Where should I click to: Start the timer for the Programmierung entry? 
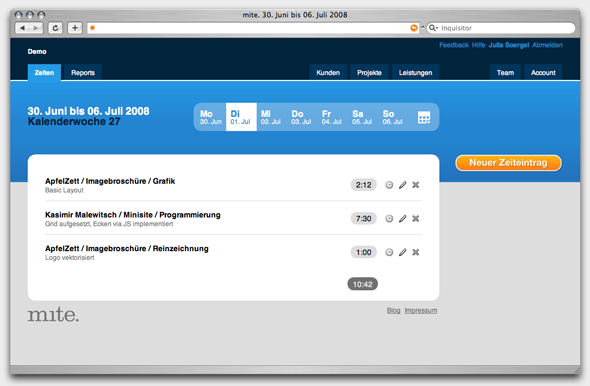tap(389, 219)
